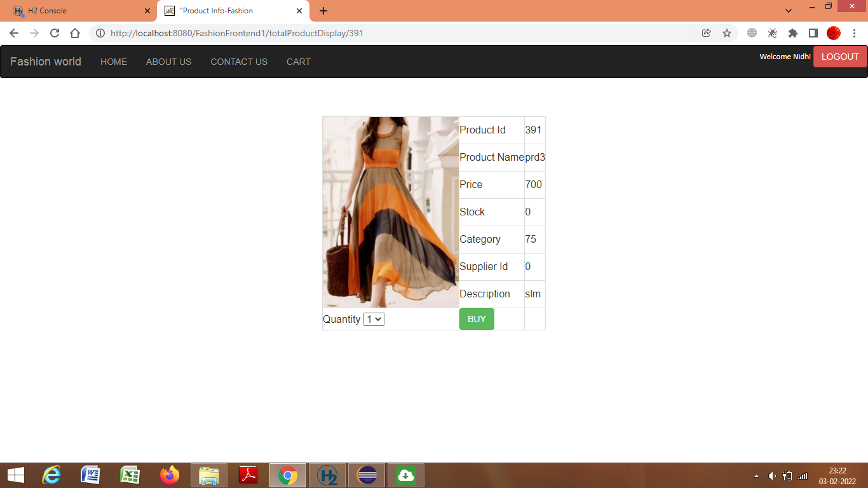
Task: Open the taskbar clock and date
Action: (837, 476)
